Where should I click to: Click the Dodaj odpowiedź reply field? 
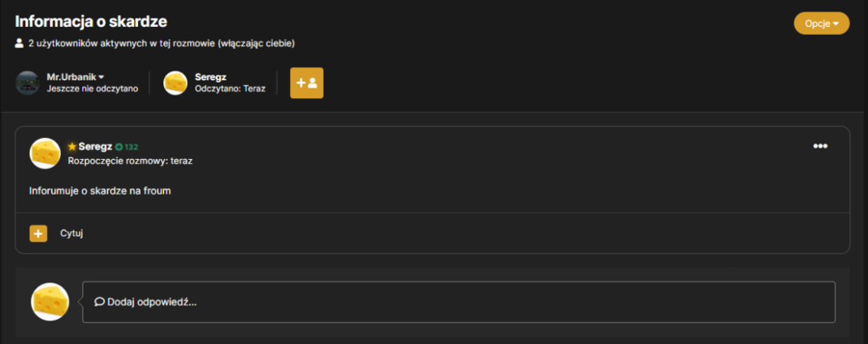(x=458, y=302)
